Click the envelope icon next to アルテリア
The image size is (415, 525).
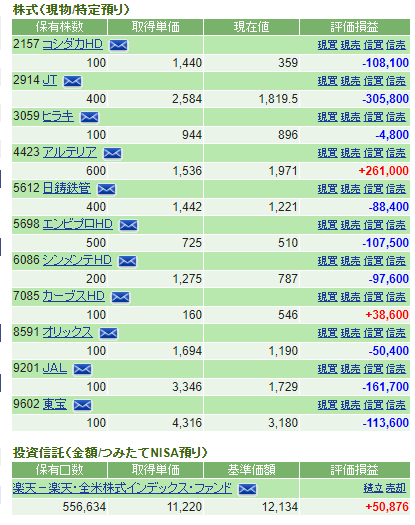point(113,153)
